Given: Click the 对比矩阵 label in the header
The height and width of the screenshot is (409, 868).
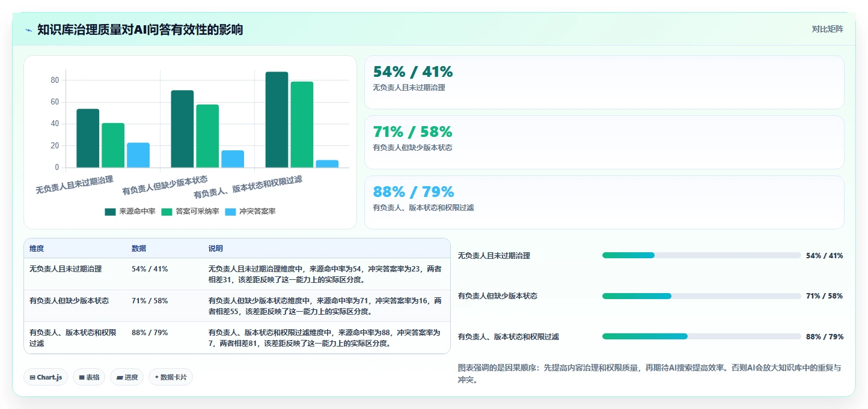Looking at the screenshot, I should point(827,29).
